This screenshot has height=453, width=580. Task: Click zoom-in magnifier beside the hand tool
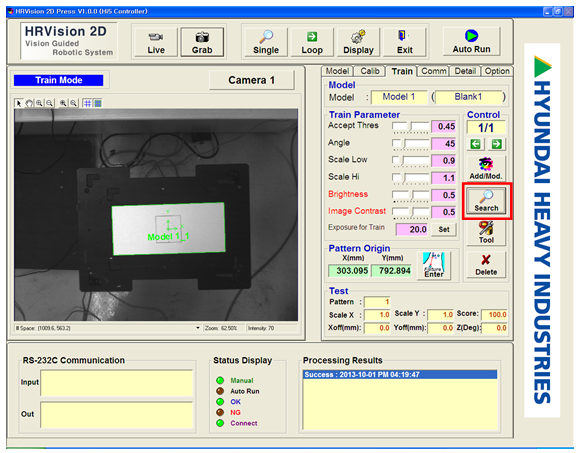coord(39,104)
